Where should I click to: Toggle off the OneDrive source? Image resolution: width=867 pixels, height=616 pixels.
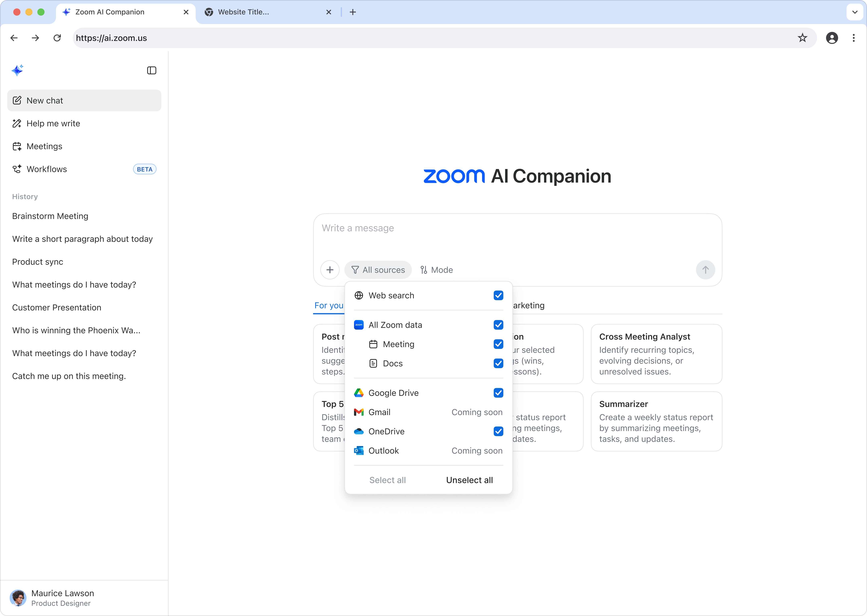point(498,431)
